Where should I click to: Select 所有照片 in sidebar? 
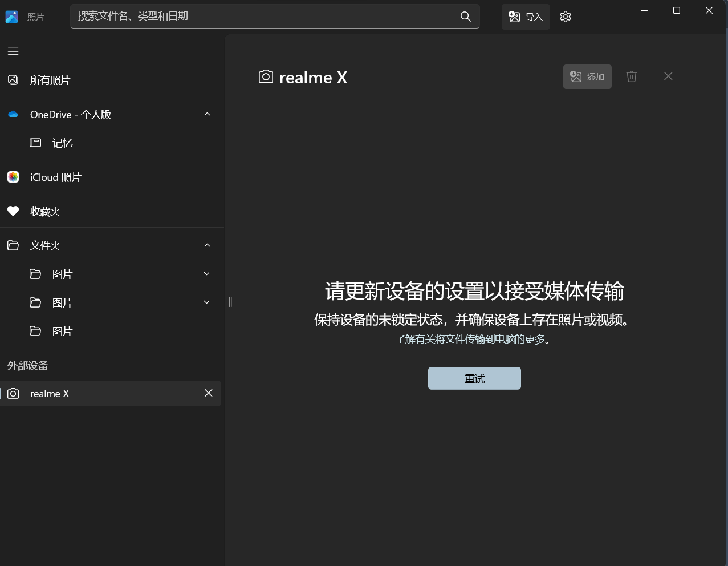pyautogui.click(x=112, y=80)
